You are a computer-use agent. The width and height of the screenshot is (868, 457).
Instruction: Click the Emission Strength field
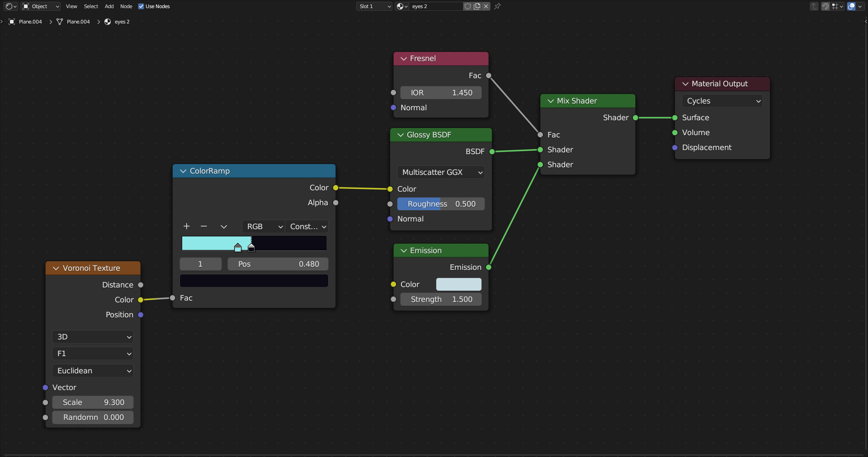point(441,299)
